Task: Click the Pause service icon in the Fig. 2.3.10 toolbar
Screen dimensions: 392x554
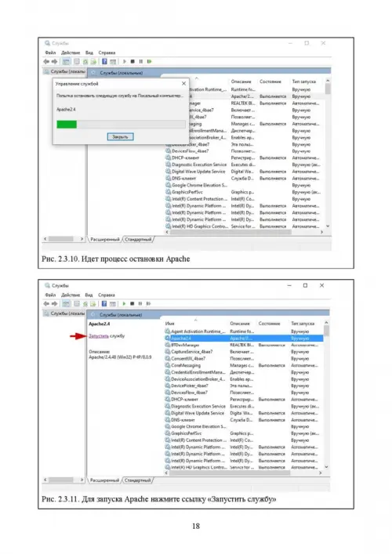Action: [x=141, y=61]
